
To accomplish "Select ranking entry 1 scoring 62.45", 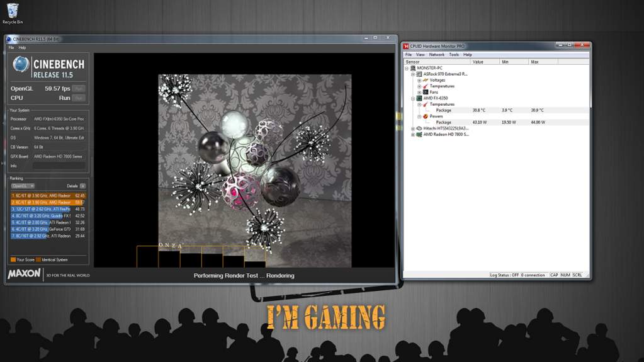I will pos(48,196).
